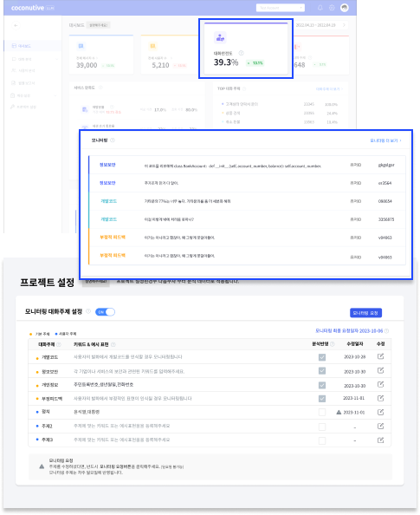Click 주민등록번호,생년월일,전화번호 keyword text
Screen dimensions: 420x515
(x=104, y=385)
